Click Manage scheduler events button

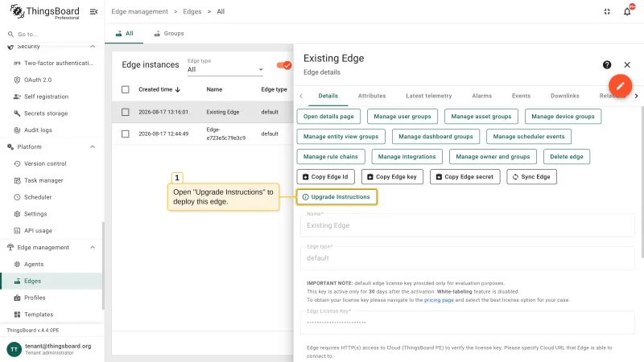529,136
